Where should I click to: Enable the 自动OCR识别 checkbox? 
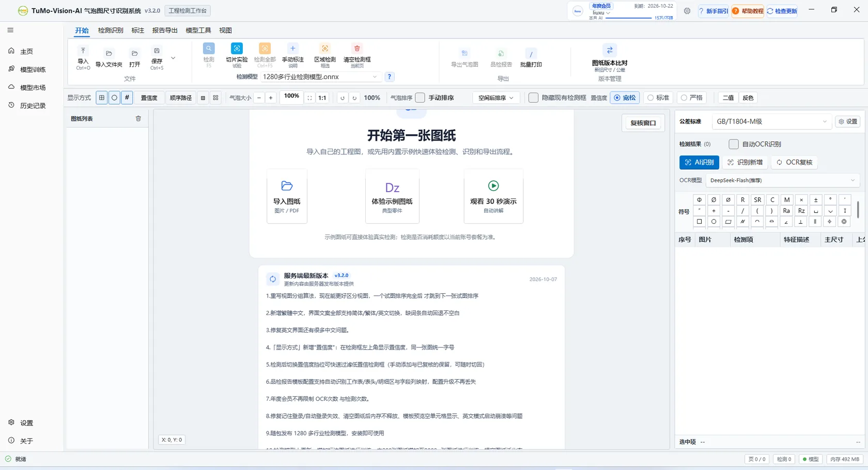(734, 144)
